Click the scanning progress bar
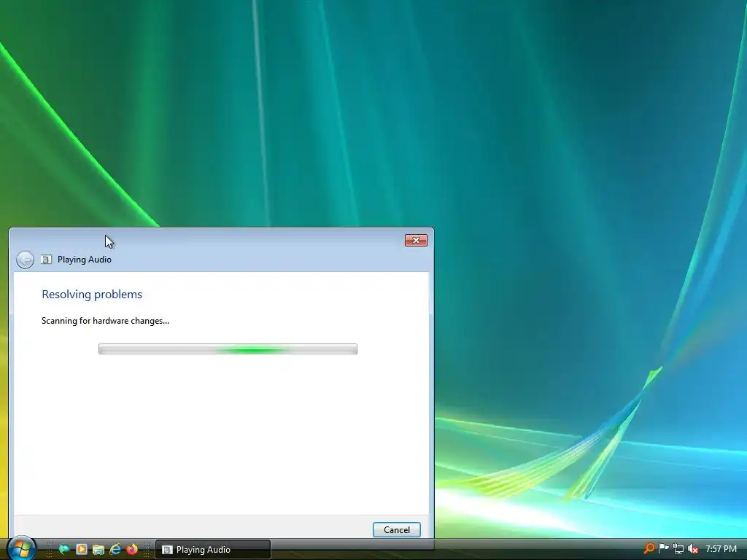This screenshot has height=560, width=747. pos(228,349)
